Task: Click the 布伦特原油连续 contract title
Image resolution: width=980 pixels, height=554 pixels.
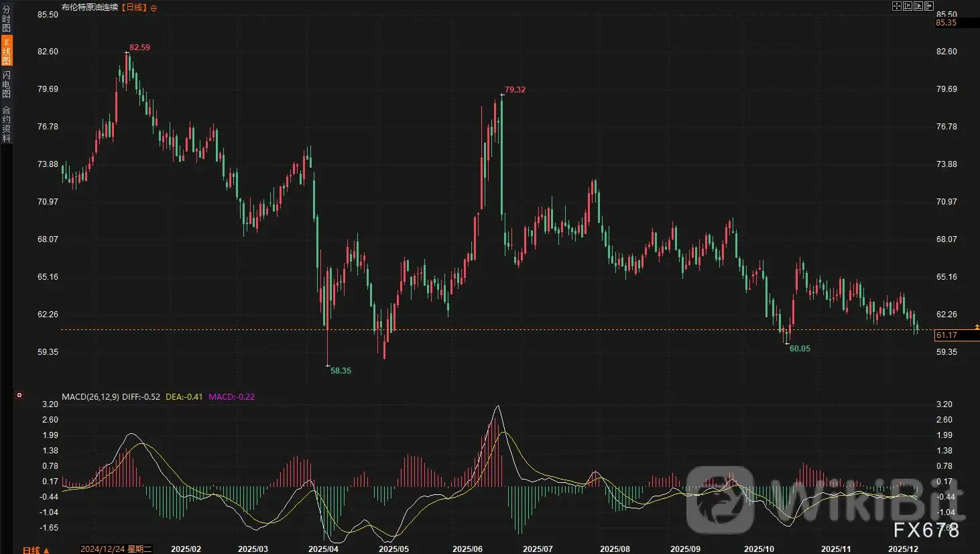Action: (90, 7)
